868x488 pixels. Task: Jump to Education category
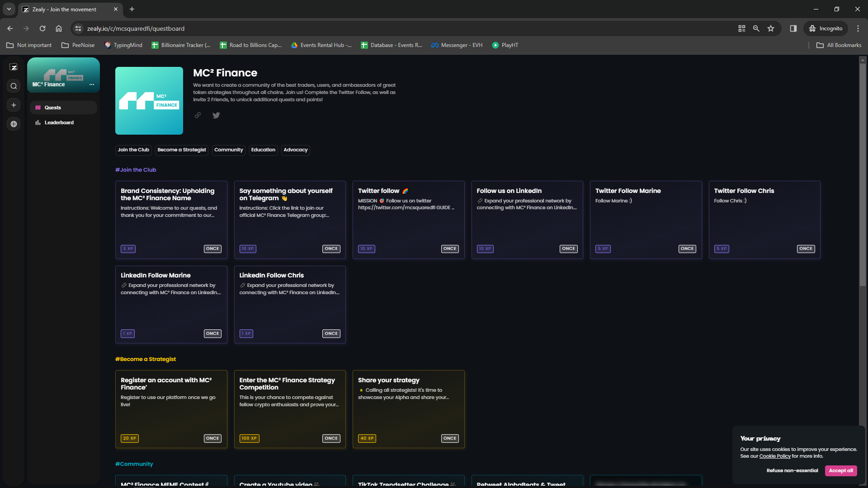click(263, 150)
